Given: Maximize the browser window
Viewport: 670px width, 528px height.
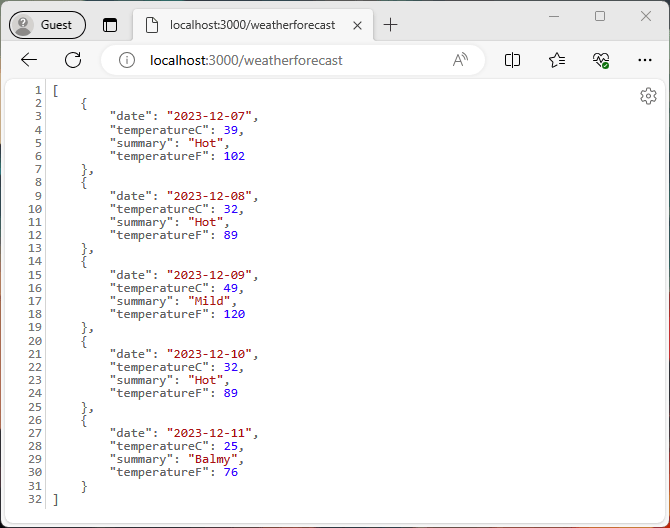Looking at the screenshot, I should (x=600, y=16).
